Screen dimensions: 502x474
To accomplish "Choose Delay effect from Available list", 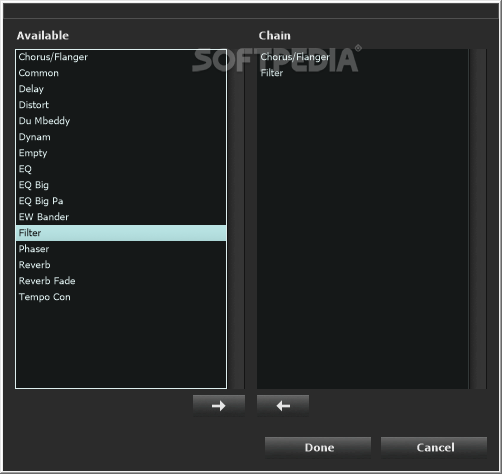I will (x=121, y=89).
